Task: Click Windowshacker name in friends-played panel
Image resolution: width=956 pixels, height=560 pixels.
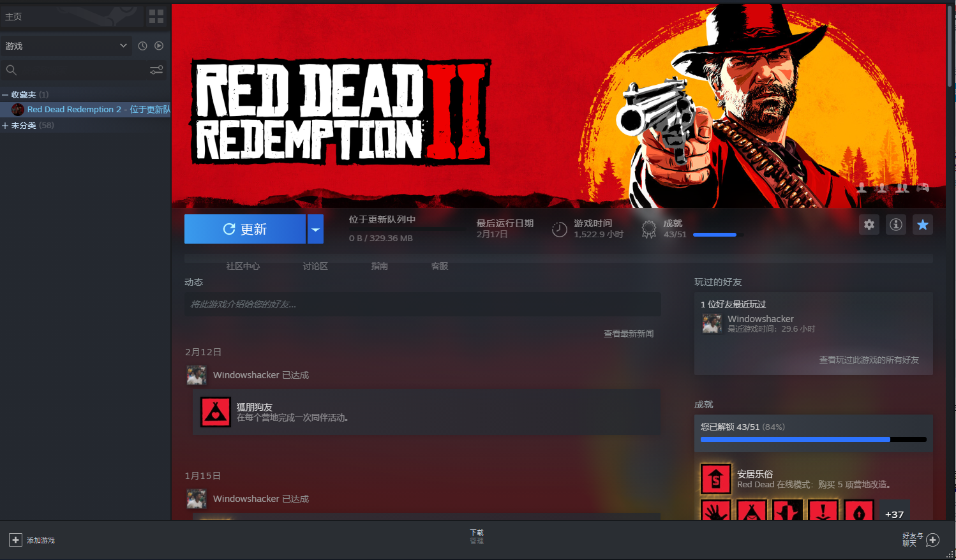Action: click(x=761, y=319)
